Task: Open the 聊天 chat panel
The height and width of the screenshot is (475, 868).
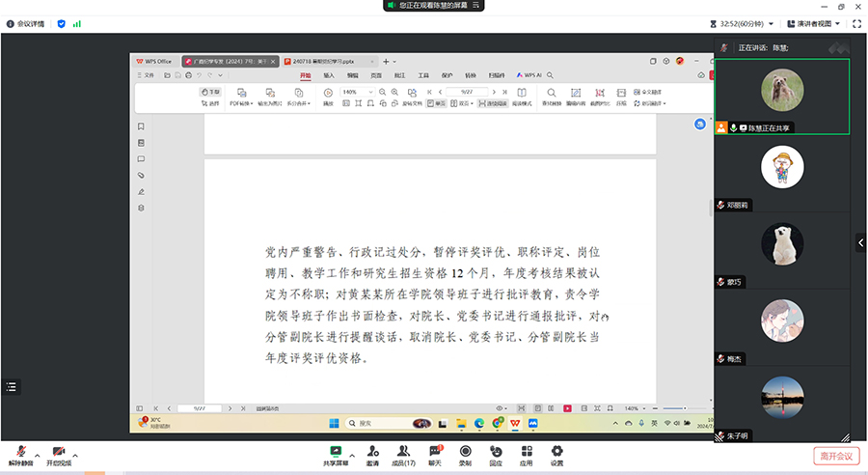Action: pos(434,453)
